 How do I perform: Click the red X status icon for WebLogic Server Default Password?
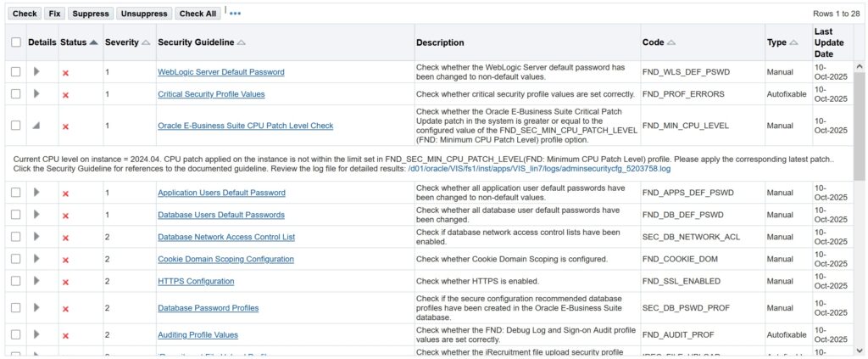(x=65, y=73)
